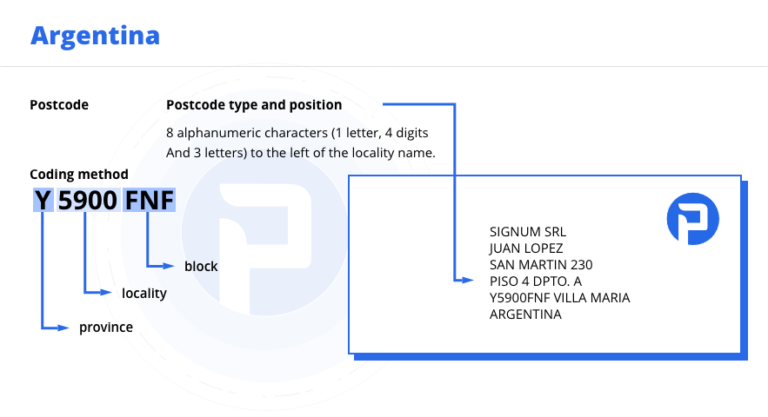Click the locality label

pos(144,293)
